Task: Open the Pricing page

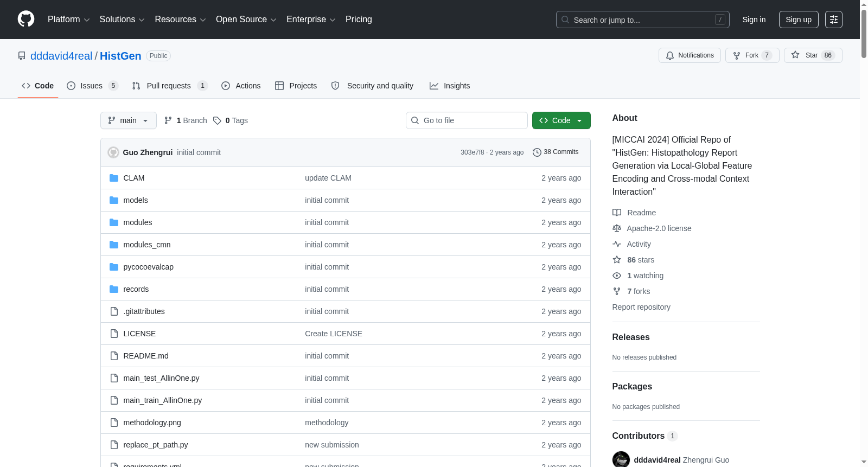Action: (x=359, y=20)
